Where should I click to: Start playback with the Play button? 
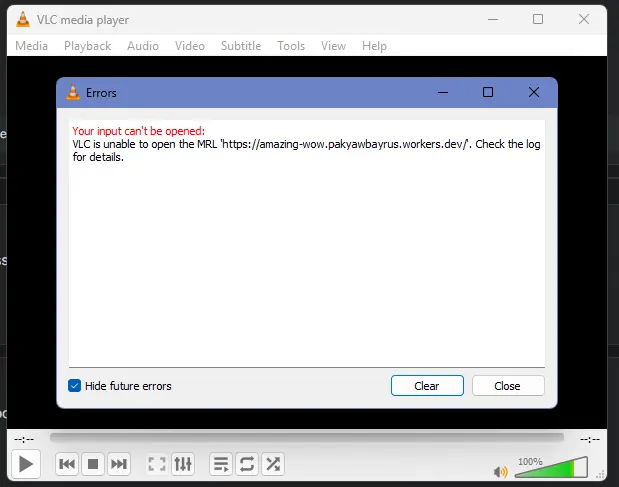point(25,464)
